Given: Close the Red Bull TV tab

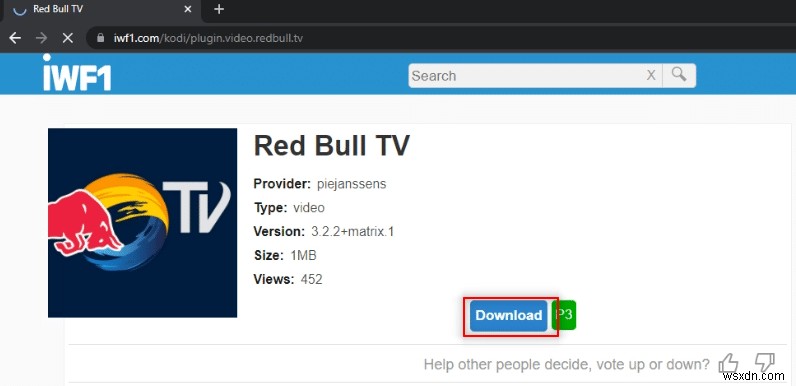Looking at the screenshot, I should click(188, 9).
